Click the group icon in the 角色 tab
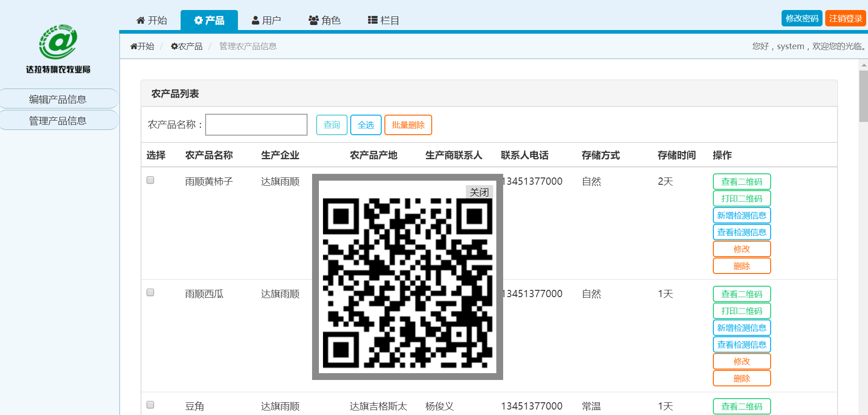This screenshot has height=415, width=868. [313, 20]
